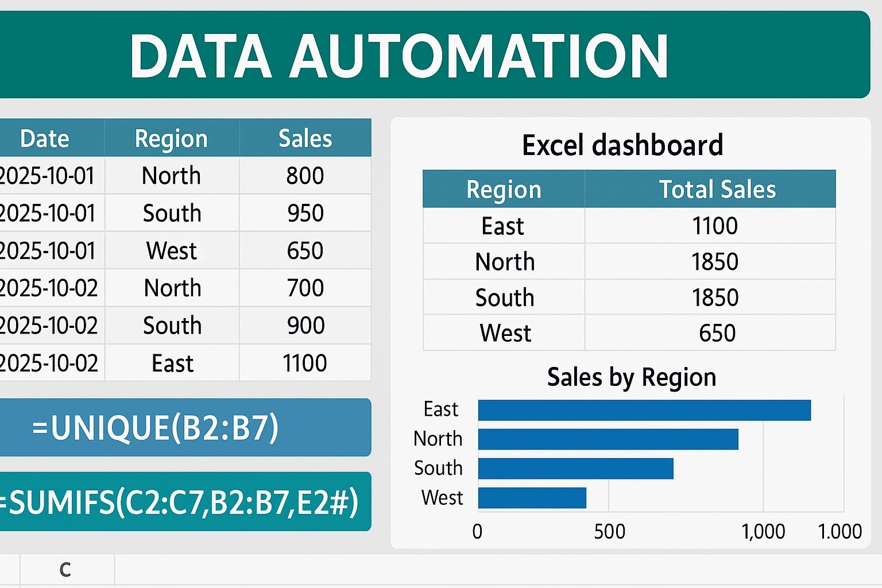
Task: Select the West bar in the chart
Action: click(532, 498)
